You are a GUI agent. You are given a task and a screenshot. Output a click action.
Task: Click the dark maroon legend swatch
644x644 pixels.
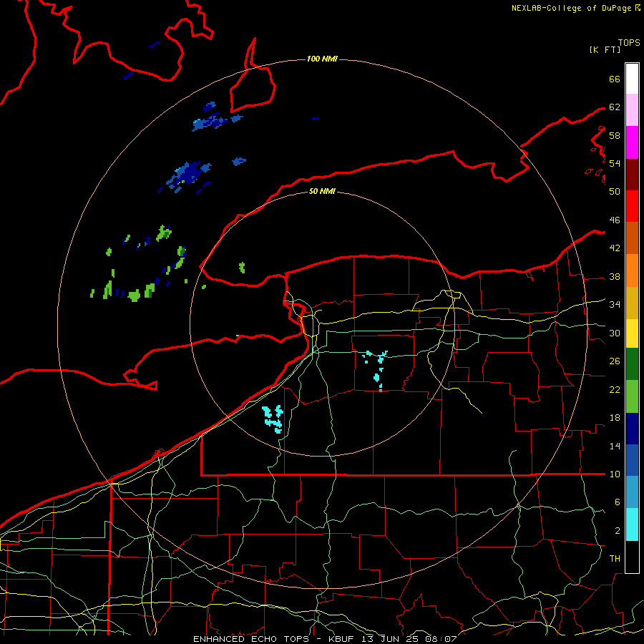(632, 175)
